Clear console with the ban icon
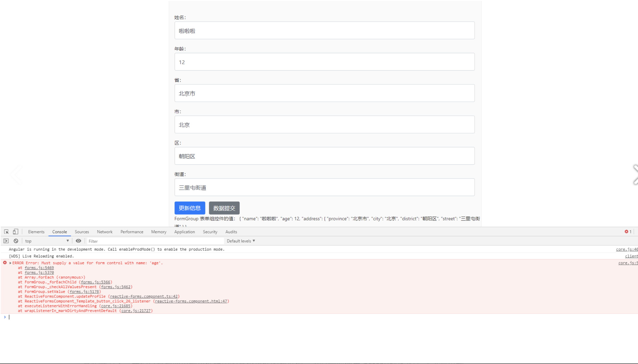Image resolution: width=638 pixels, height=364 pixels. point(16,241)
